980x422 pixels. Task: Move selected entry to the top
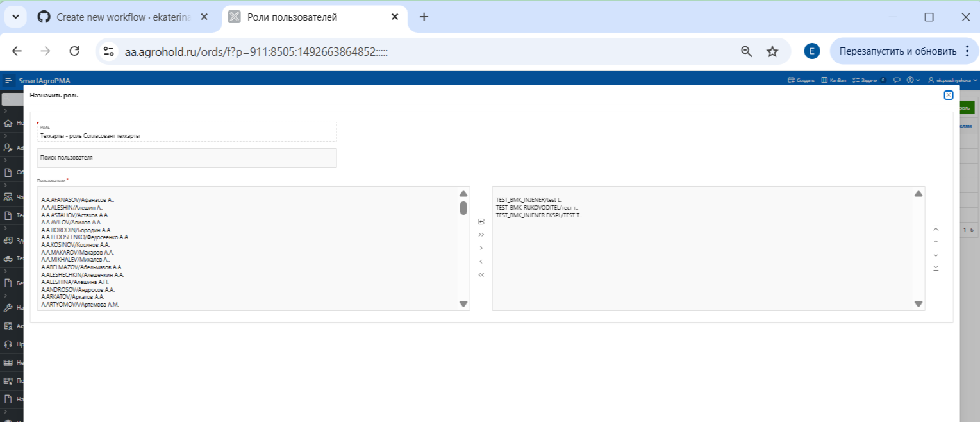pyautogui.click(x=936, y=228)
